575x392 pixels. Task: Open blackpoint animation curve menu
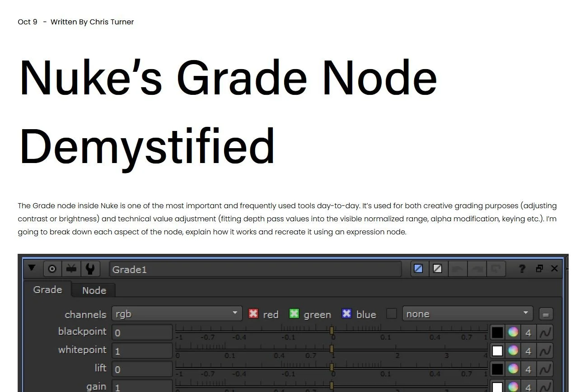click(x=545, y=332)
